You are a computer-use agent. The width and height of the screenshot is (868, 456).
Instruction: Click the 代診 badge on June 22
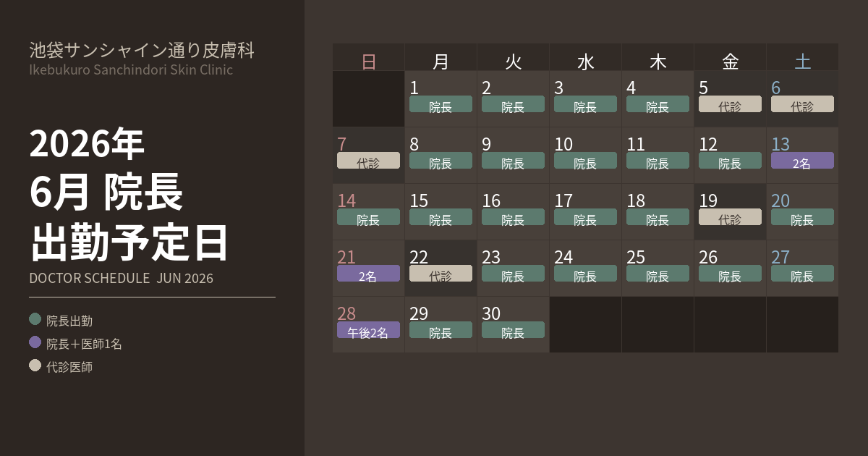pyautogui.click(x=441, y=274)
